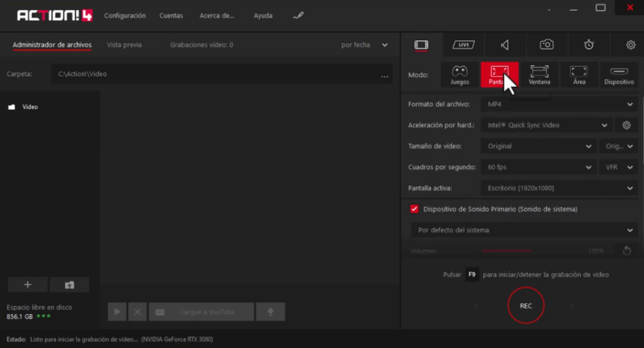
Task: Select Dispositivo recording mode
Action: [619, 75]
